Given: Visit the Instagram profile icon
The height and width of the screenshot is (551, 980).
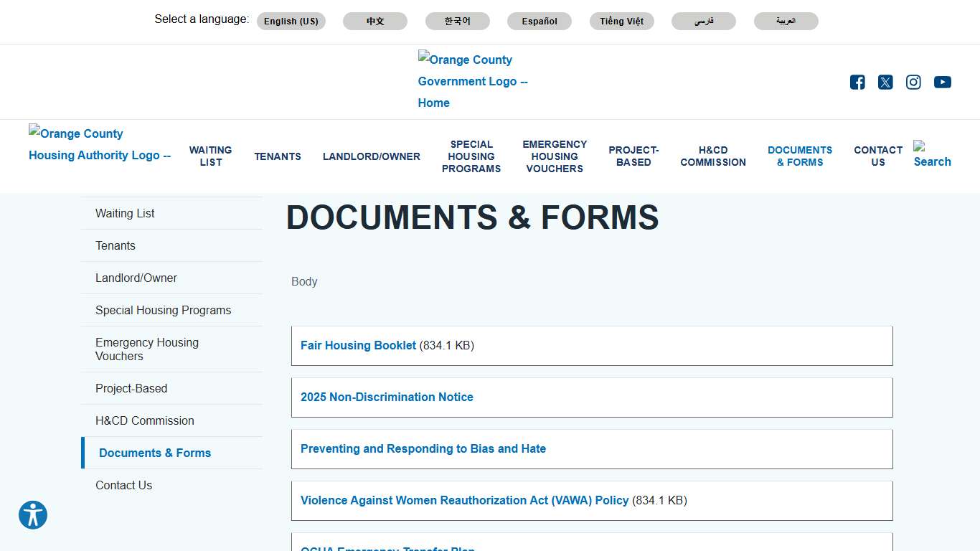Looking at the screenshot, I should coord(913,82).
